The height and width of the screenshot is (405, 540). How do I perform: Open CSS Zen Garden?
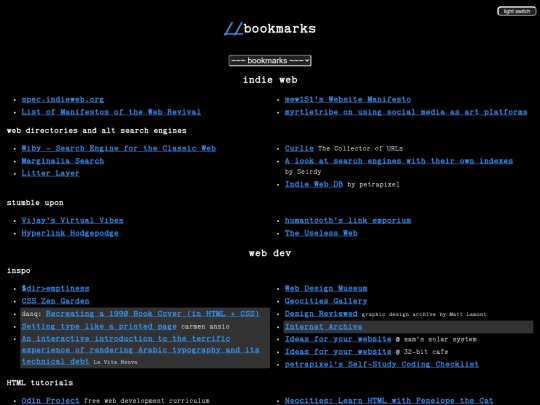click(55, 301)
